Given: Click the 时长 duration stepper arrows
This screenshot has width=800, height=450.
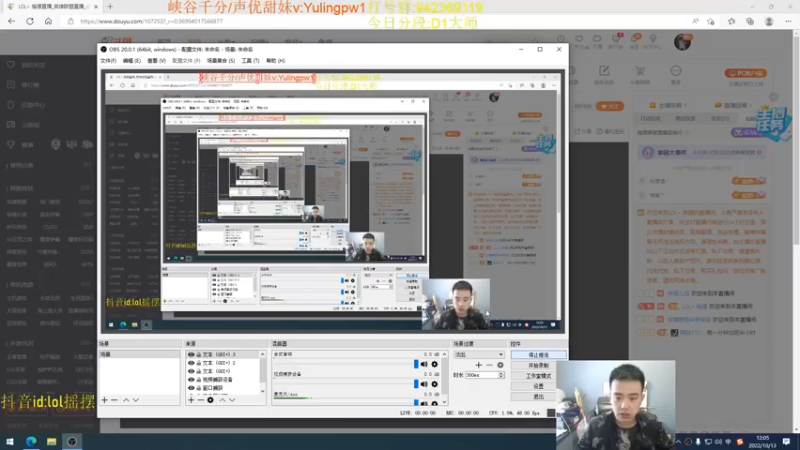Looking at the screenshot, I should [x=501, y=375].
